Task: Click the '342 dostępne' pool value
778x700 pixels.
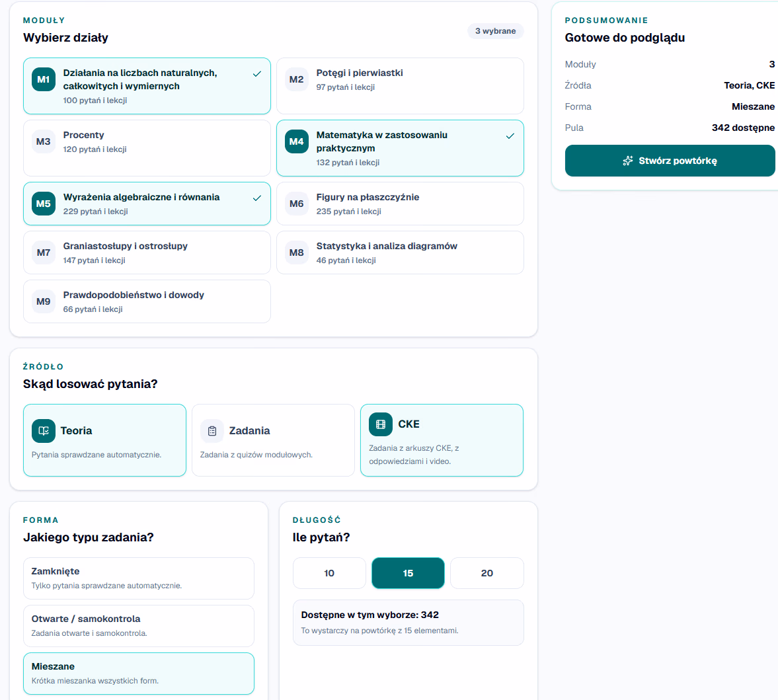Action: (x=743, y=128)
